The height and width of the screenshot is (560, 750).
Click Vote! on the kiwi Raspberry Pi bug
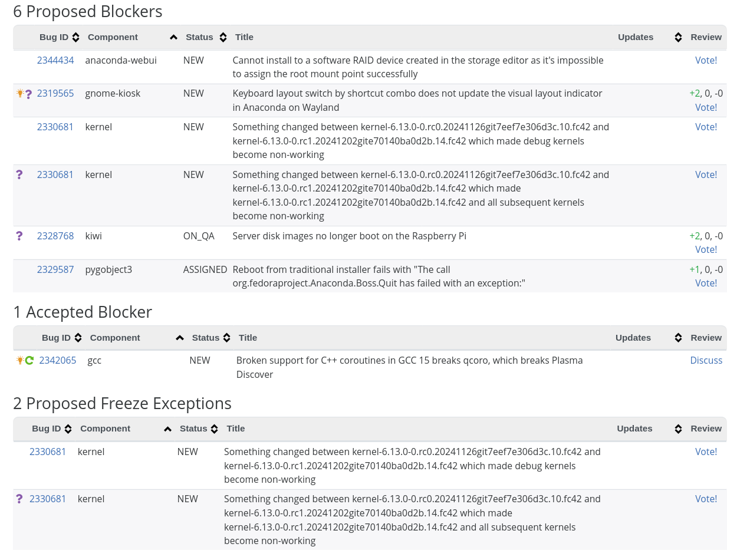coord(706,249)
